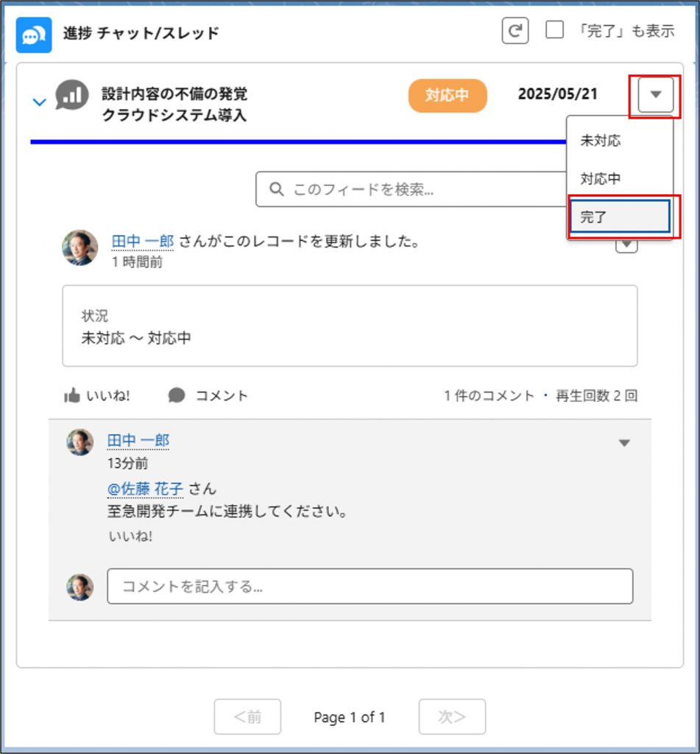700x754 pixels.
Task: Enable the 「完了」も表示 checkbox
Action: point(555,31)
